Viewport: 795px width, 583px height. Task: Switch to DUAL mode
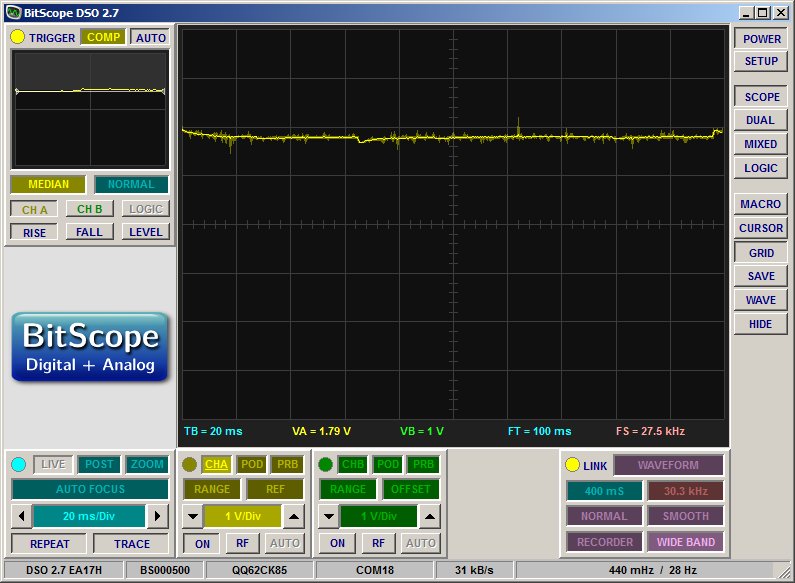tap(761, 121)
